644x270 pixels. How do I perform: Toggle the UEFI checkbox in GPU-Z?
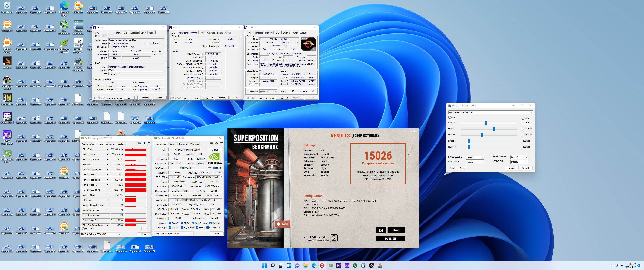point(214,168)
